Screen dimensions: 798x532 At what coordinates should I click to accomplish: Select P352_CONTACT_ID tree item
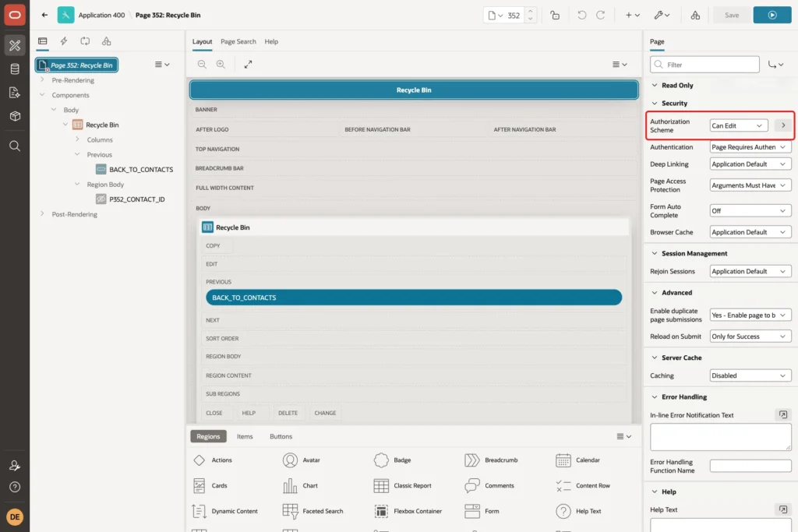point(137,199)
